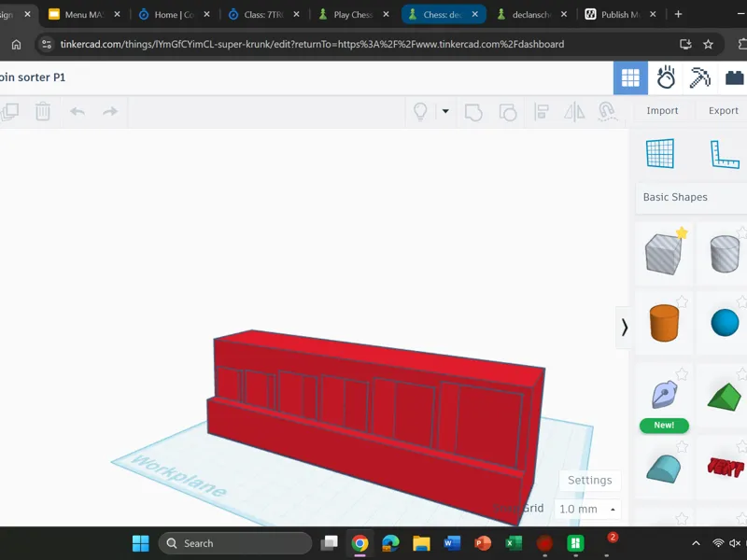This screenshot has width=747, height=560.
Task: Go to browser home page
Action: [16, 44]
